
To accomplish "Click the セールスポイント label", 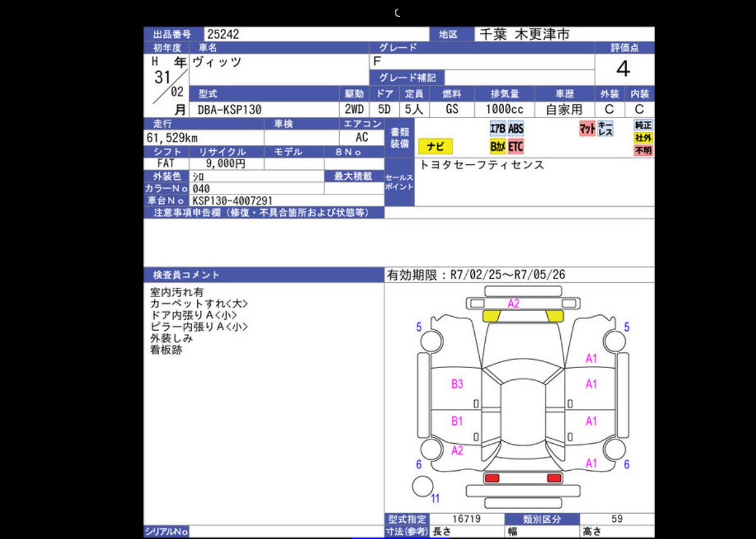I will pyautogui.click(x=399, y=182).
